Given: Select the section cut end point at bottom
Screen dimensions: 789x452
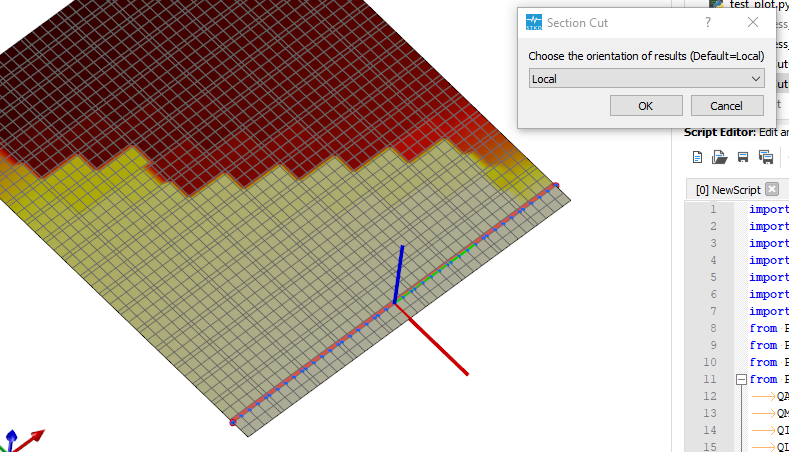Looking at the screenshot, I should tap(232, 422).
